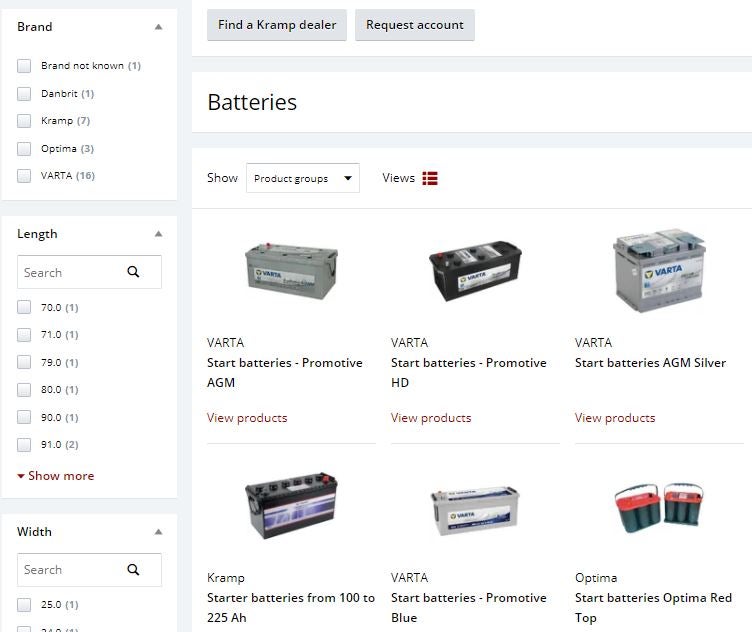
Task: Expand Show more under Length
Action: click(x=56, y=476)
